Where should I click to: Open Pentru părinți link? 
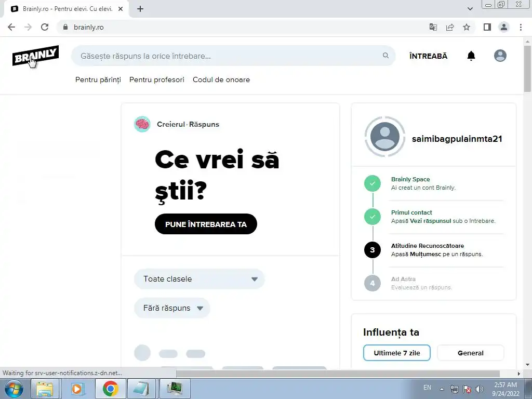[98, 79]
